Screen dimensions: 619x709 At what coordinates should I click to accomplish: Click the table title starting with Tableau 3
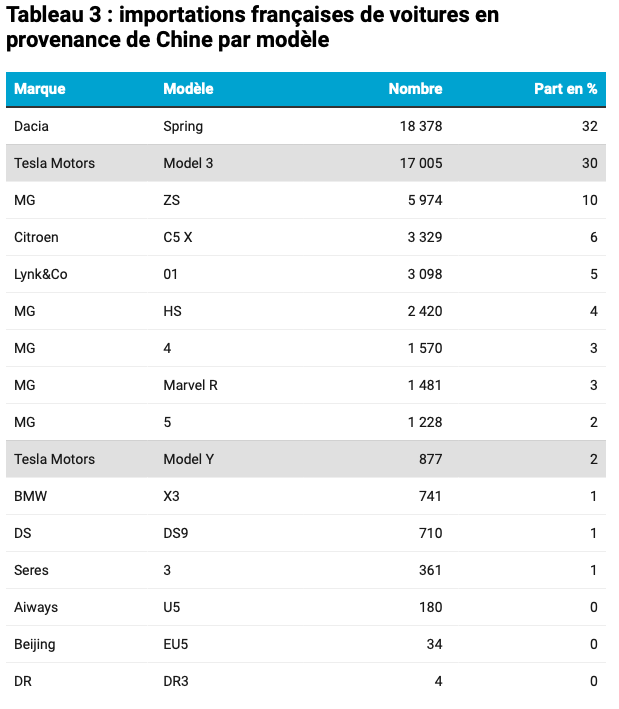click(252, 28)
